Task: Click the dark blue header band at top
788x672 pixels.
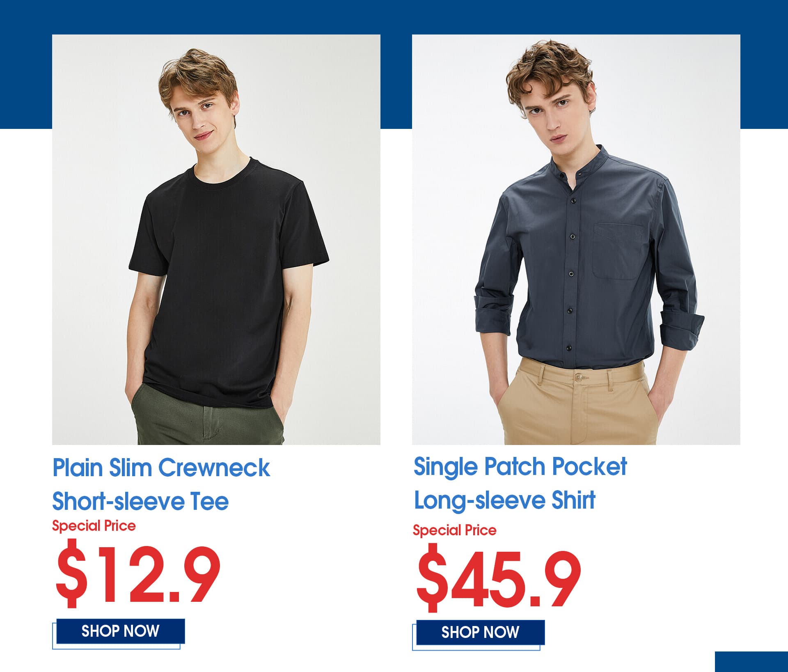Action: click(394, 17)
